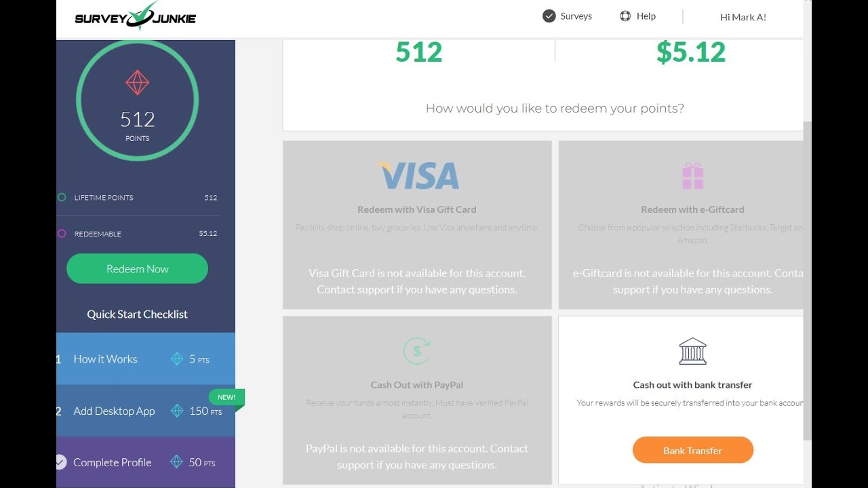
Task: Click the PayPal dollar cash-out icon
Action: click(x=416, y=351)
